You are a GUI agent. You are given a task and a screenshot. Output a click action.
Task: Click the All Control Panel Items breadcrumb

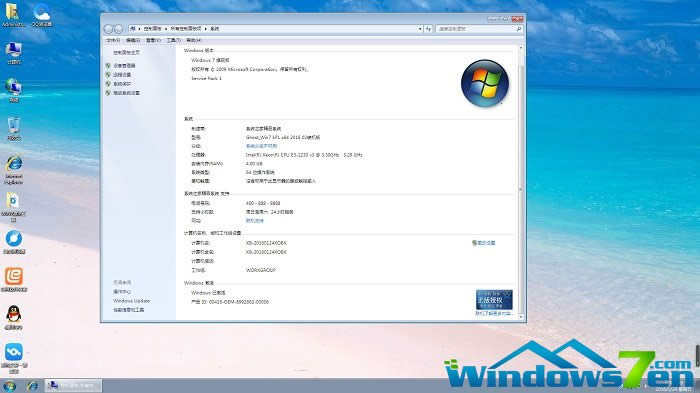[186, 29]
